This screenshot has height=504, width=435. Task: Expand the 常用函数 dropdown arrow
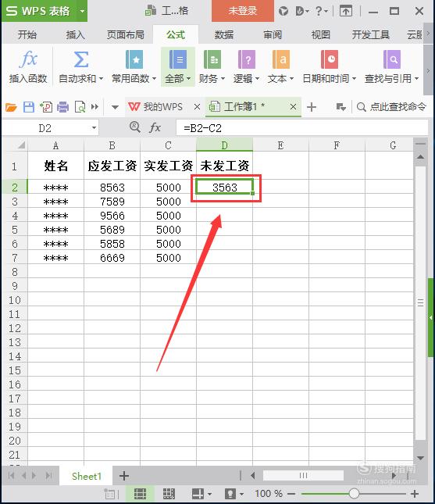pyautogui.click(x=154, y=78)
